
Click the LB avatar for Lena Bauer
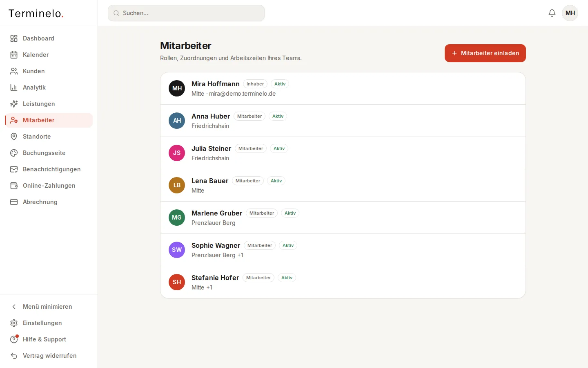(177, 185)
